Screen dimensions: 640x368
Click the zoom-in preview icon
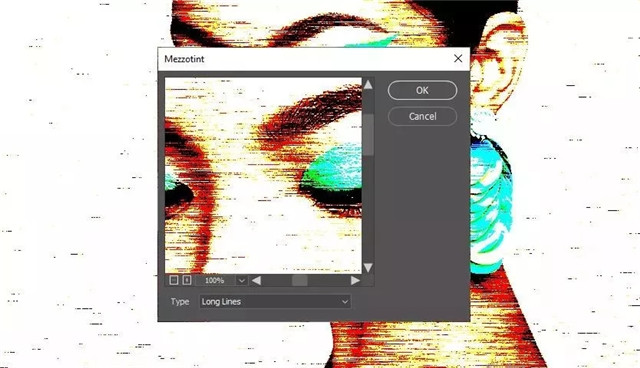coord(187,280)
